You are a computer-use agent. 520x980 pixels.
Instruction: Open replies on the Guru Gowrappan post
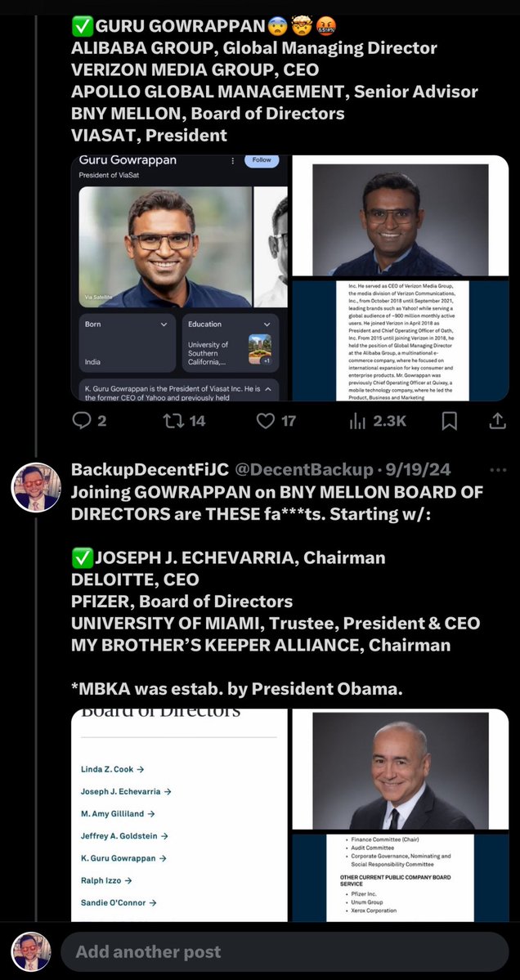82,421
